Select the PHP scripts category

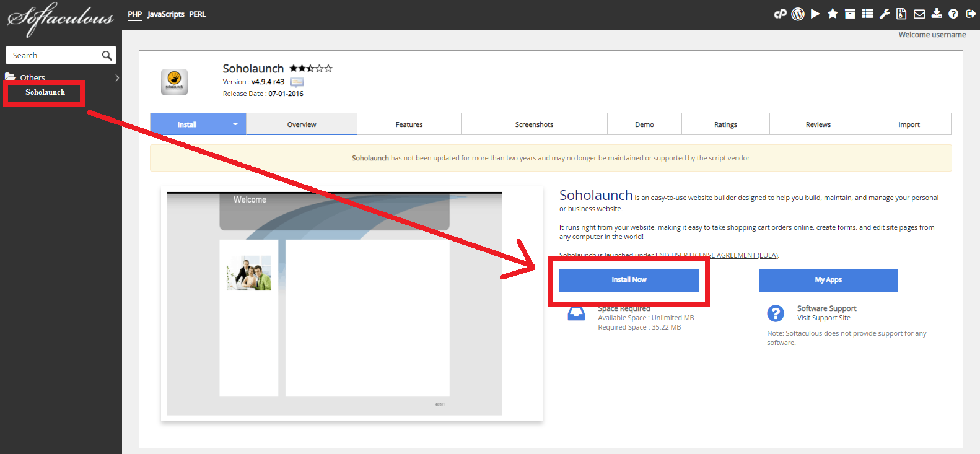pos(134,14)
